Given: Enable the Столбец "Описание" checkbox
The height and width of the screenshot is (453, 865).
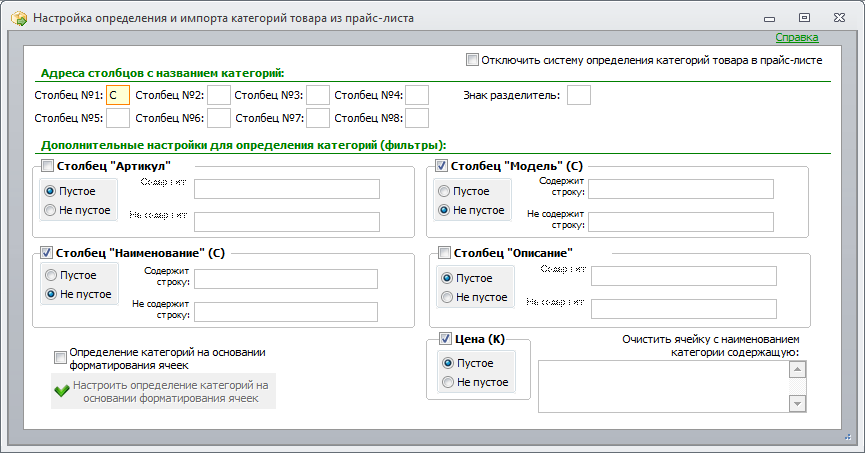Looking at the screenshot, I should click(x=445, y=253).
